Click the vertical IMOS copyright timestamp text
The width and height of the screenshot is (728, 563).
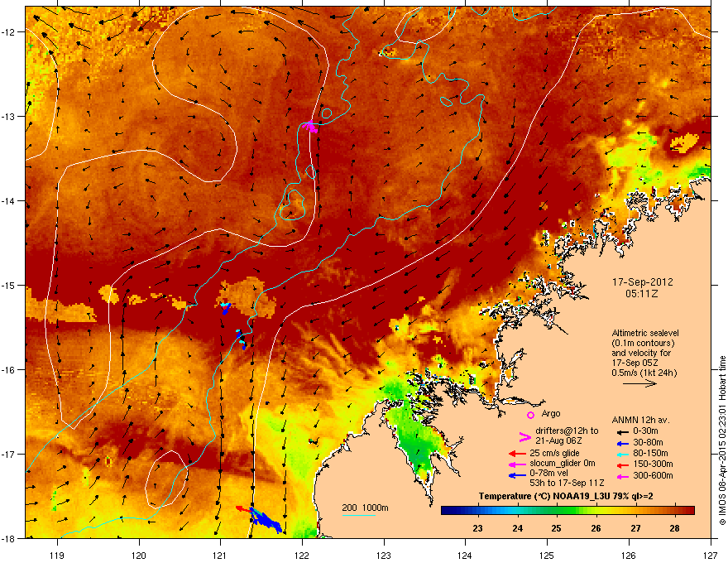[722, 440]
